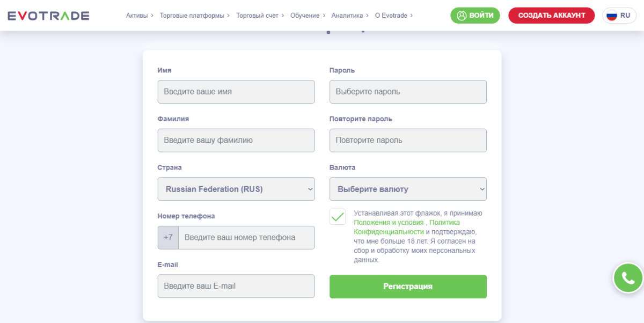Image resolution: width=644 pixels, height=323 pixels.
Task: Click the user icon in Войти button
Action: (x=461, y=16)
